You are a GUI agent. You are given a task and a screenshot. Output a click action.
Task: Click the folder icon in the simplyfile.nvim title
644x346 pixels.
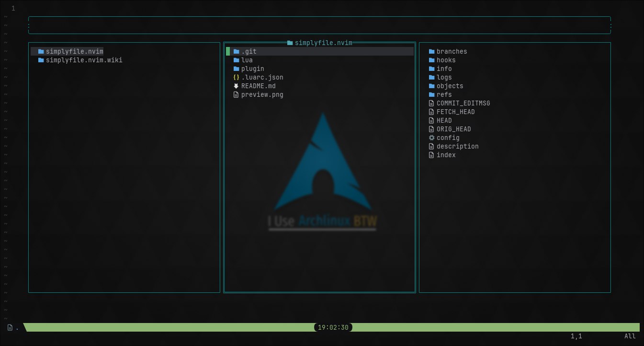point(290,43)
